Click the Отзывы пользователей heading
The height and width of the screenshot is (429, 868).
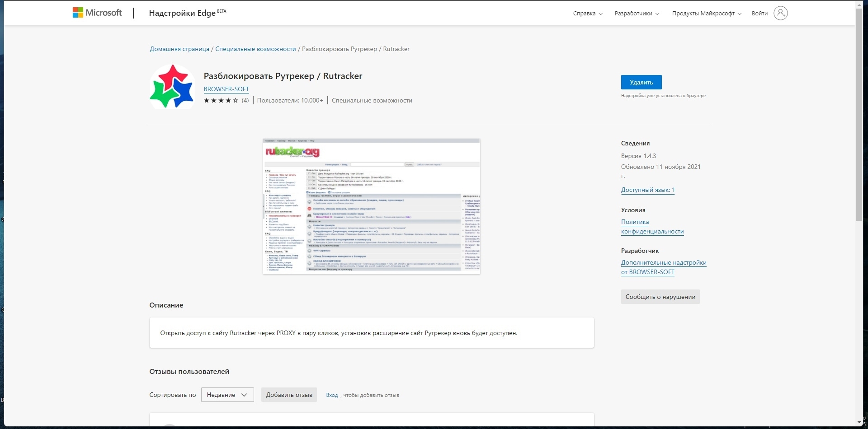tap(189, 372)
